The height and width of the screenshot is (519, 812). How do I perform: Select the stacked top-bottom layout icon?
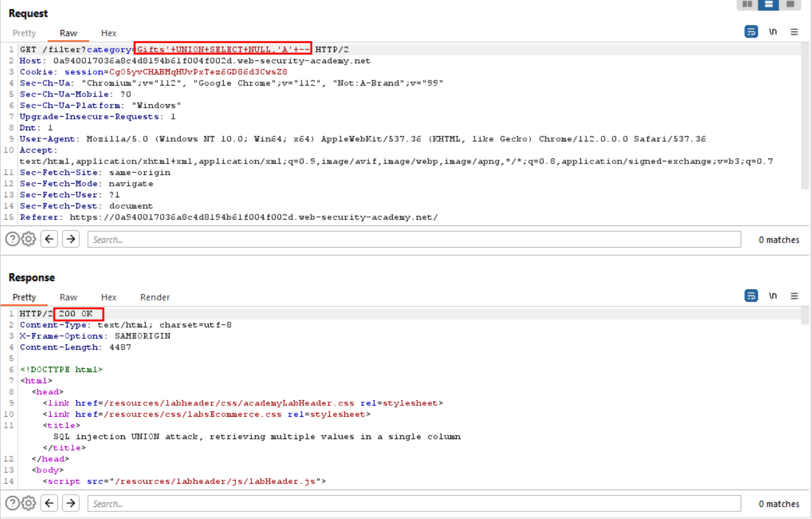[769, 4]
